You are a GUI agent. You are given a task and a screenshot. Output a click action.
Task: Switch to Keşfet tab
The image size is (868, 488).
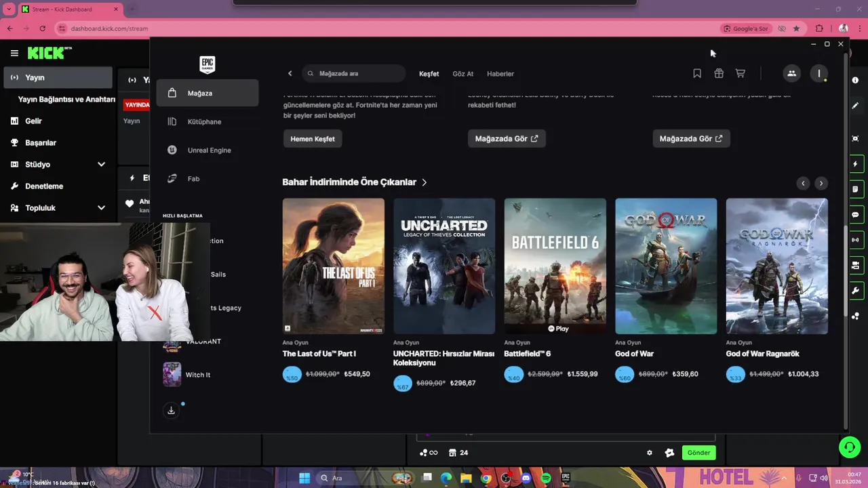coord(429,73)
